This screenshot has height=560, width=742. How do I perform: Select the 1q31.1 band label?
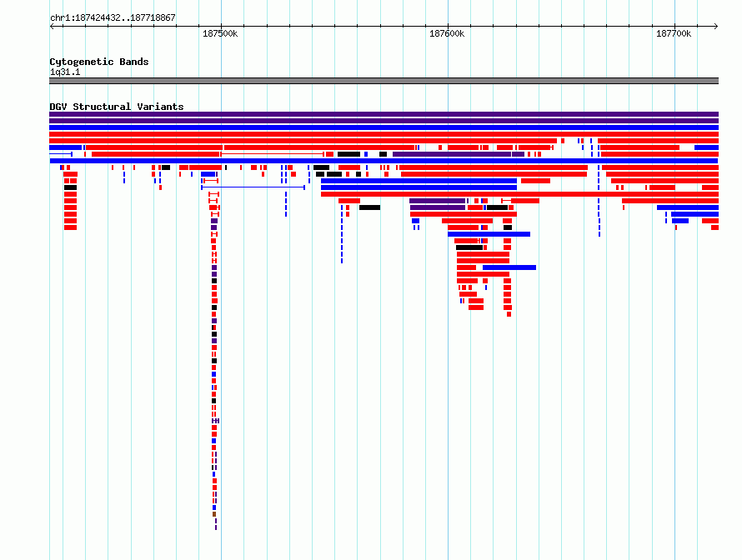tap(65, 72)
